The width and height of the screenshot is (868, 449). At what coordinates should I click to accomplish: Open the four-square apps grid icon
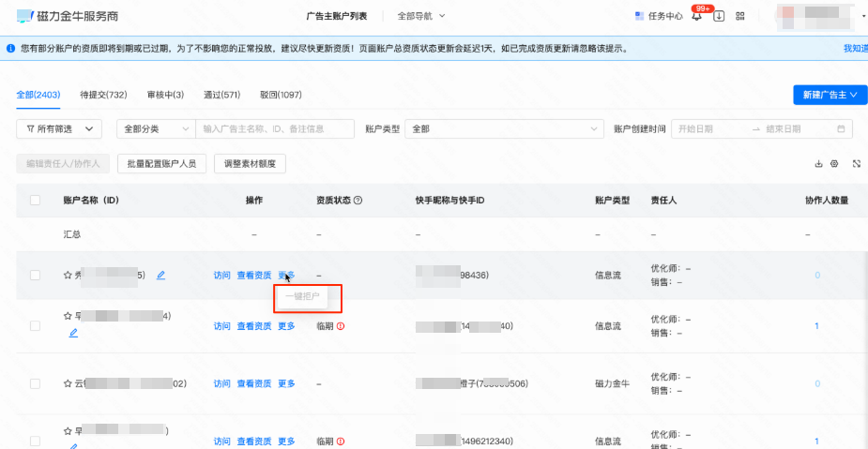click(740, 16)
